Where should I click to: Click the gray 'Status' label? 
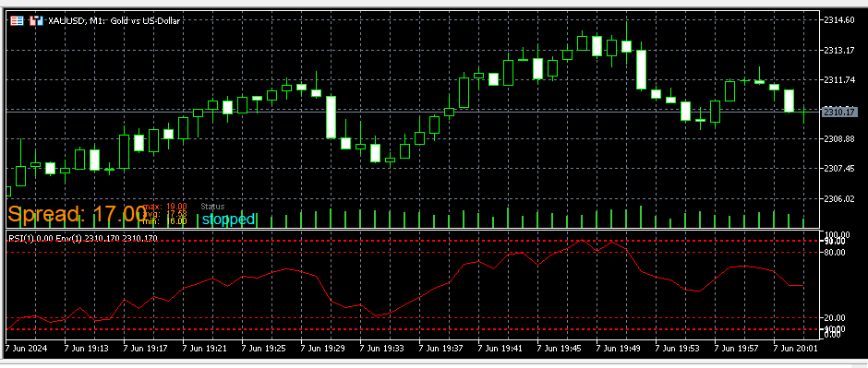pos(212,206)
